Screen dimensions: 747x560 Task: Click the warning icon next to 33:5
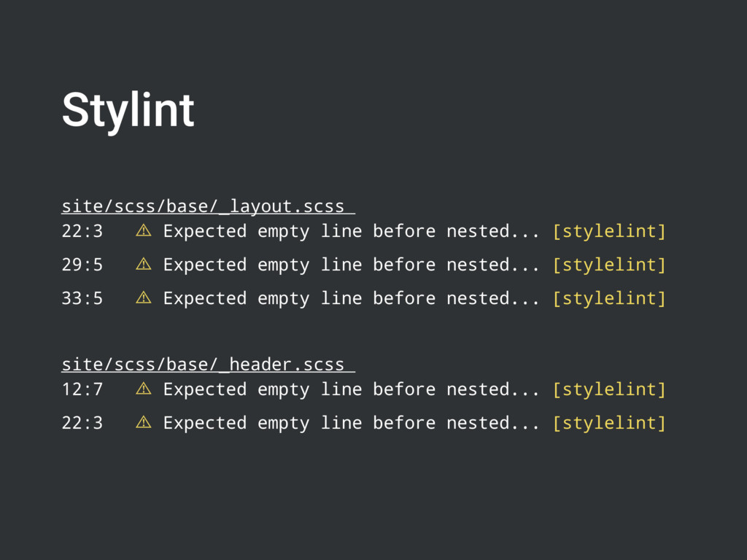tap(144, 298)
